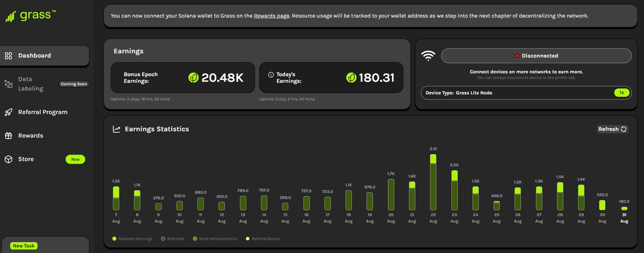Click the red disconnected status dot
The image size is (644, 253).
517,56
